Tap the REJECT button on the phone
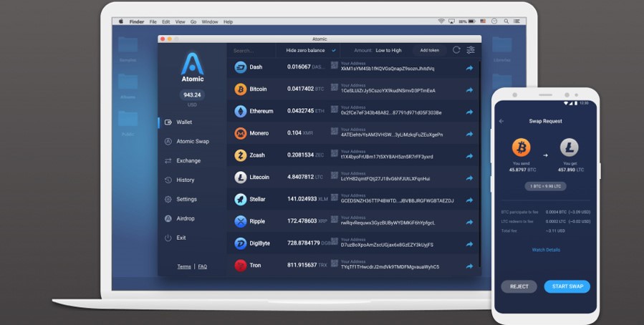 [519, 286]
